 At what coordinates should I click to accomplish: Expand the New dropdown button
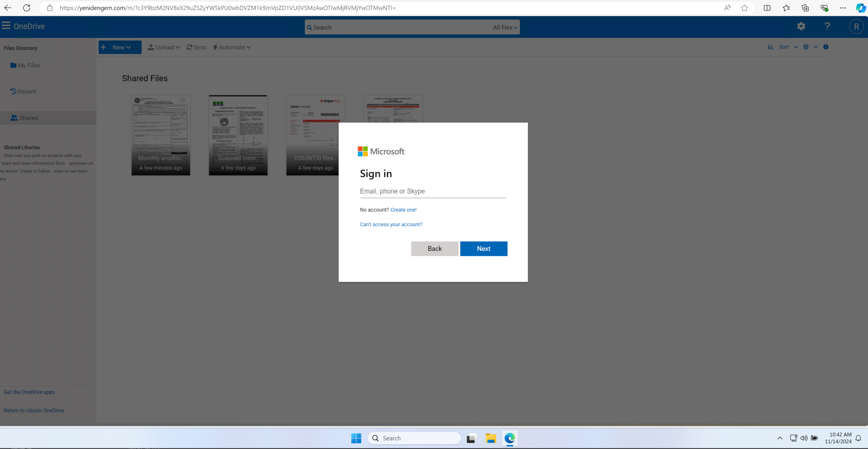coord(120,47)
